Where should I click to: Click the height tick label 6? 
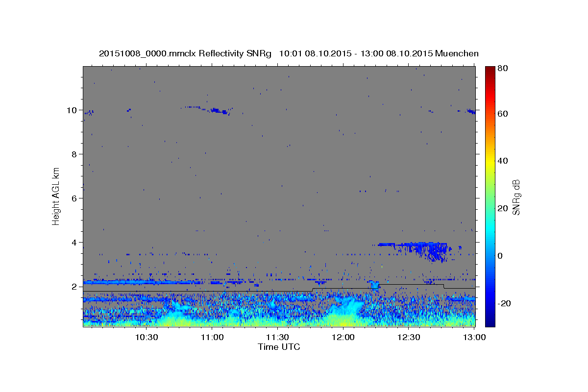click(x=74, y=198)
